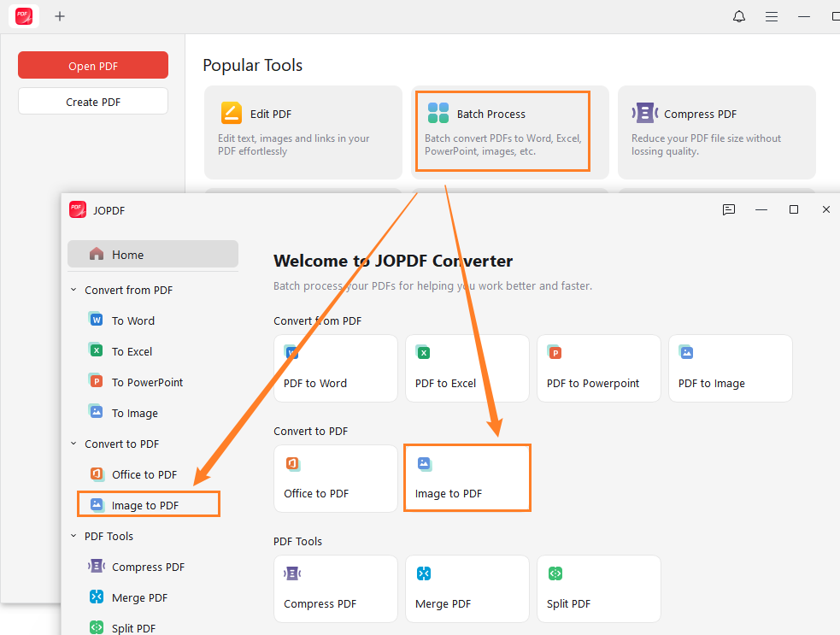
Task: Click JOPDF logo in converter title bar
Action: point(78,209)
